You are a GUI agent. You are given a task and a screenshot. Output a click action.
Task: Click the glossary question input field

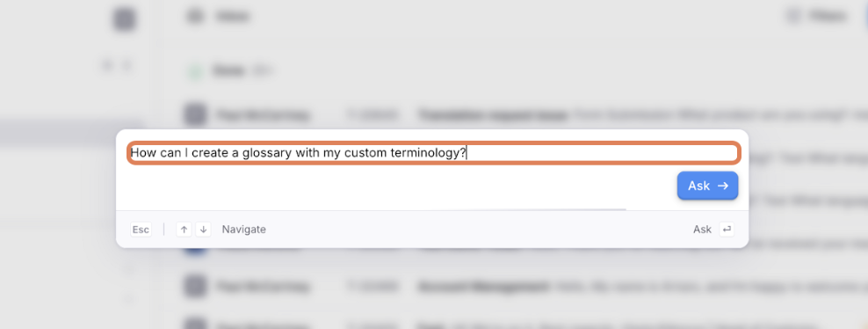click(x=433, y=153)
